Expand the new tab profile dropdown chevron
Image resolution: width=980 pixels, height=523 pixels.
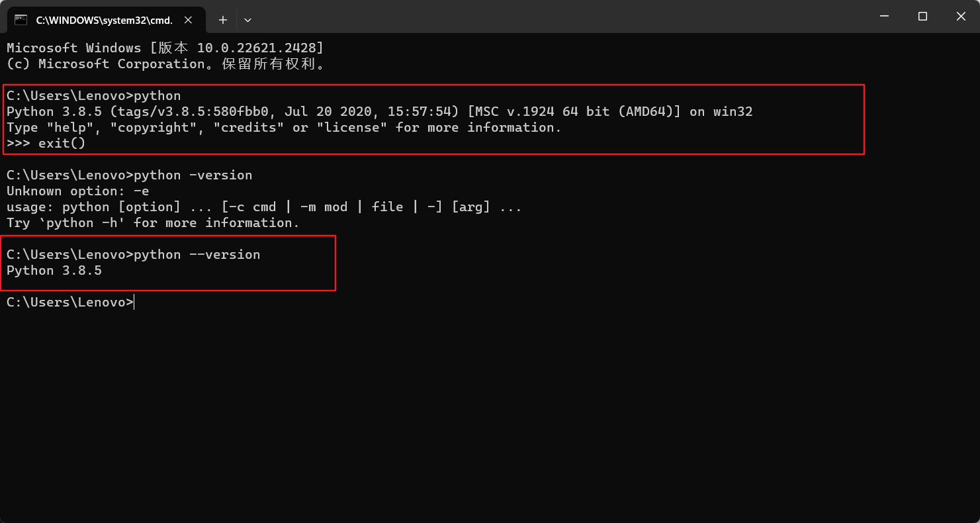pyautogui.click(x=247, y=20)
